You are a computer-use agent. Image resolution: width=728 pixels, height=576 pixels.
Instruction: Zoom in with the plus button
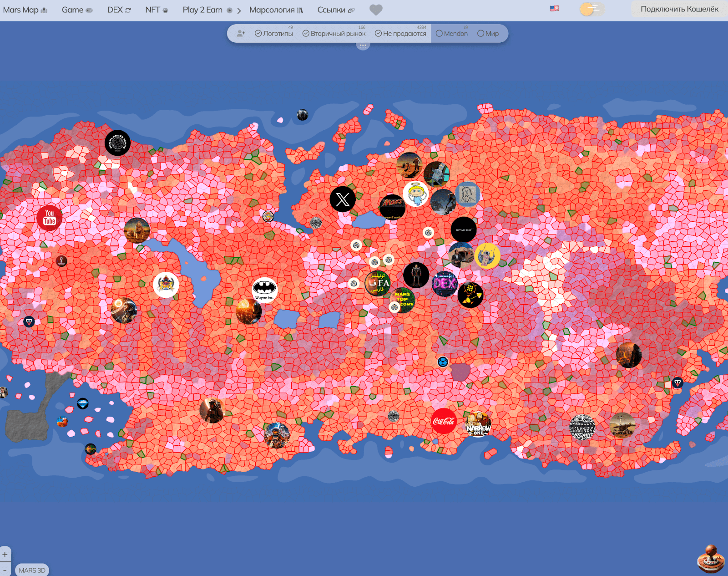[5, 554]
